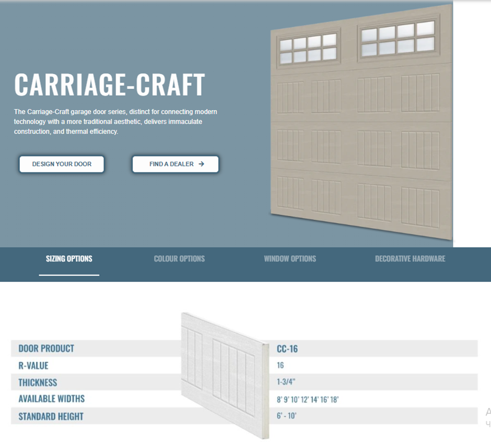Open the Find a Dealer page
The width and height of the screenshot is (491, 448).
176,164
